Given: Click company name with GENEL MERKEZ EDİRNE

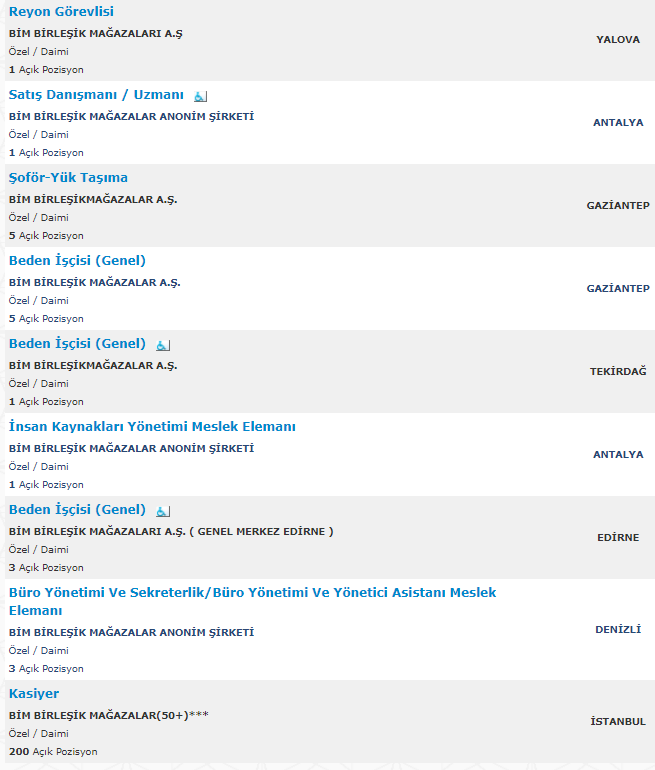Looking at the screenshot, I should pos(171,531).
